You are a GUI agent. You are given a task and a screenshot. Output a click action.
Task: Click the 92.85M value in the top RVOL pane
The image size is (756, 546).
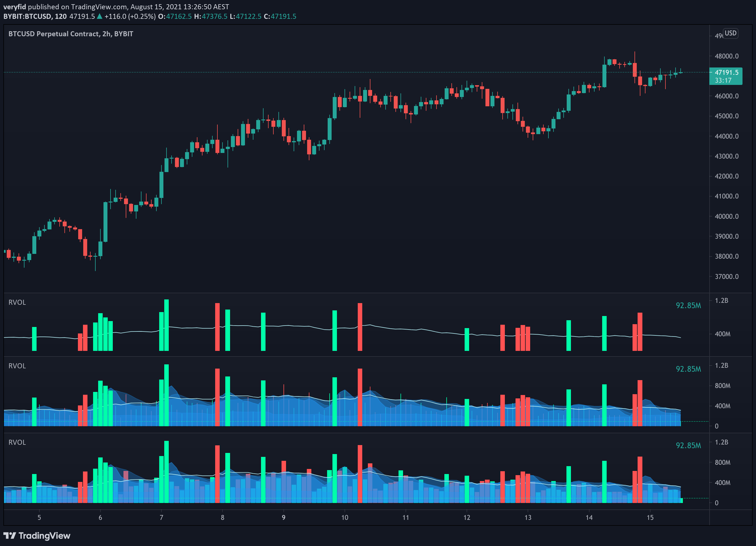click(688, 306)
